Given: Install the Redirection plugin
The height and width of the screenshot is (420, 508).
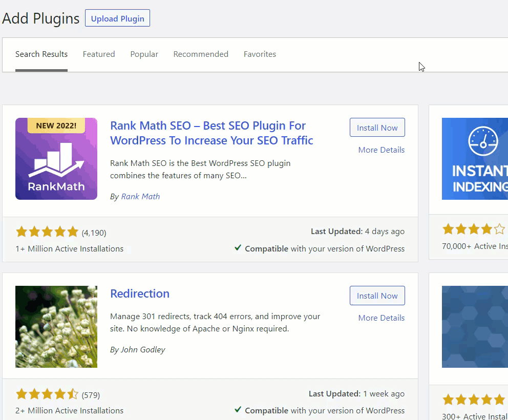Looking at the screenshot, I should [377, 296].
